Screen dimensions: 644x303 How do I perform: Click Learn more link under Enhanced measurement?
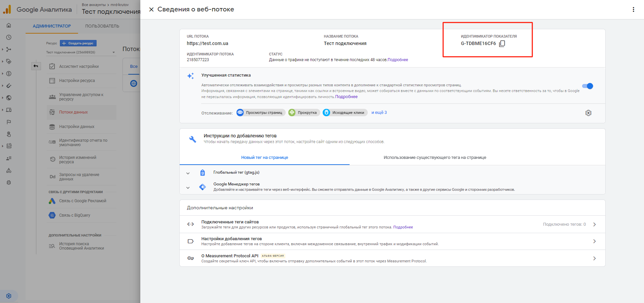pos(346,97)
